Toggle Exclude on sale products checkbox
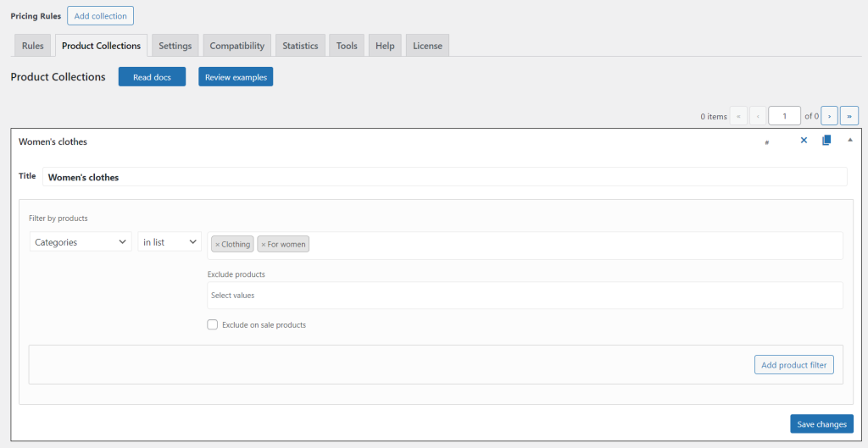 point(212,324)
